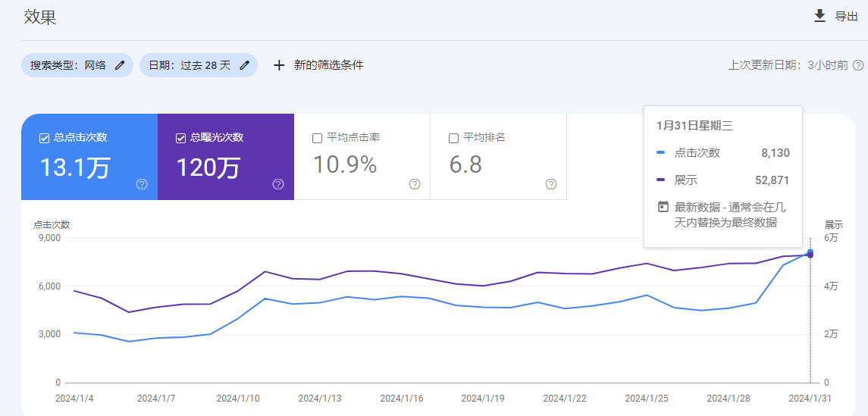This screenshot has height=416, width=868.
Task: Enable the 平均点击率 checkbox
Action: (x=317, y=138)
